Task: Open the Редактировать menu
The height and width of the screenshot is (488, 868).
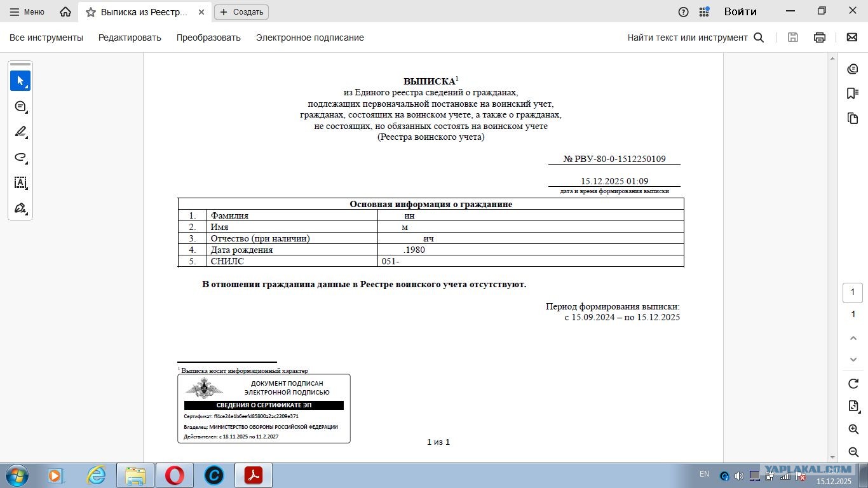Action: 130,37
